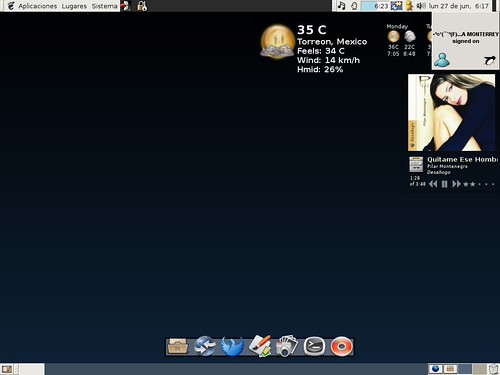
Task: Click the blue MSN buddy icon in notification
Action: tap(442, 60)
